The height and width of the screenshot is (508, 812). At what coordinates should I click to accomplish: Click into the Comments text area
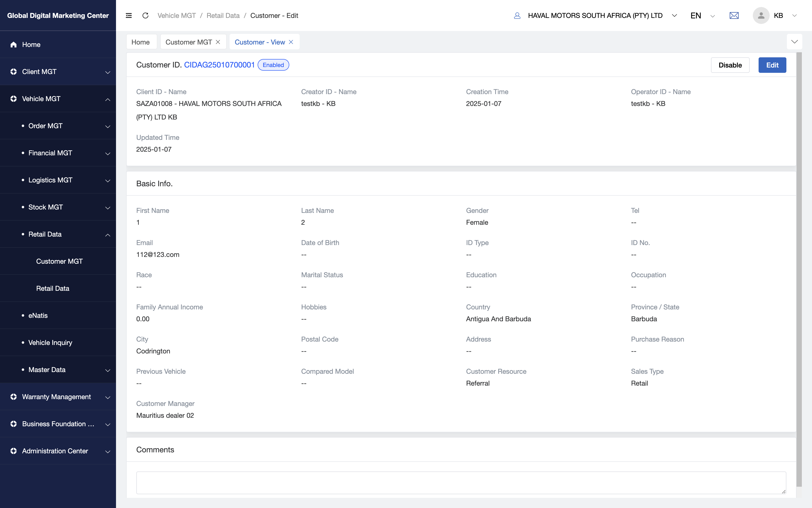[461, 483]
